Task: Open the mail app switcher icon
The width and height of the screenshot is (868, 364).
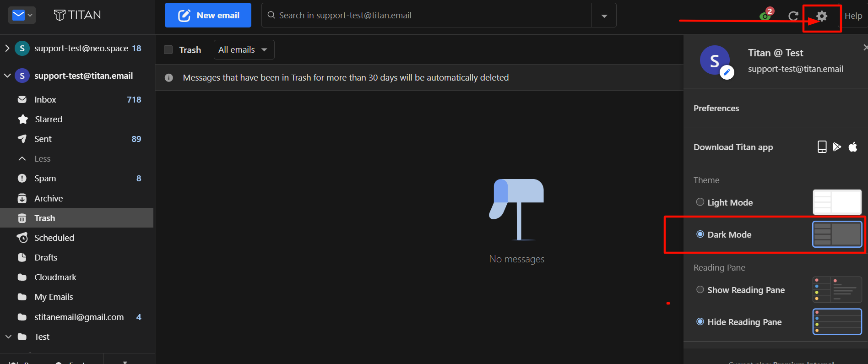Action: pyautogui.click(x=18, y=15)
